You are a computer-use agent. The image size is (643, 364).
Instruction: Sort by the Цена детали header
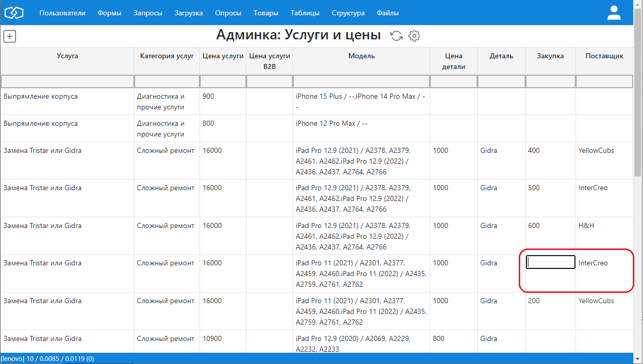454,61
